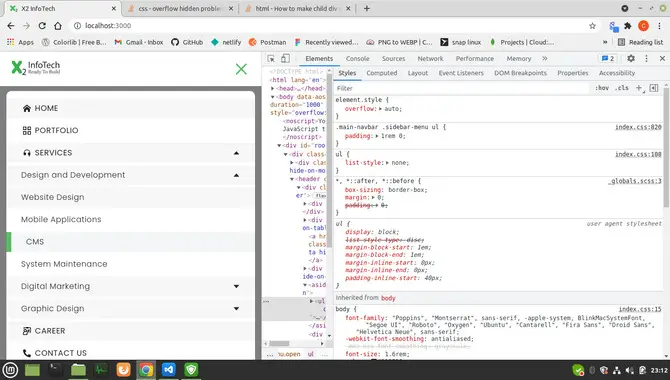Open the Website Design link

(53, 197)
